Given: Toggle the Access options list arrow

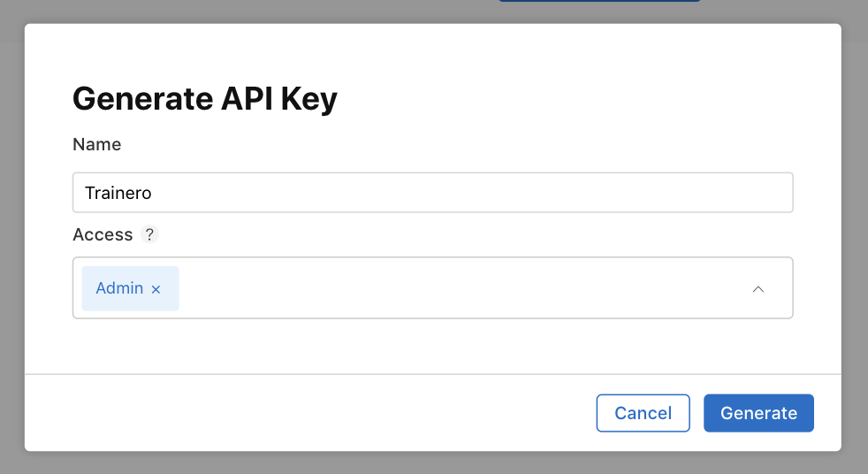Looking at the screenshot, I should tap(758, 289).
